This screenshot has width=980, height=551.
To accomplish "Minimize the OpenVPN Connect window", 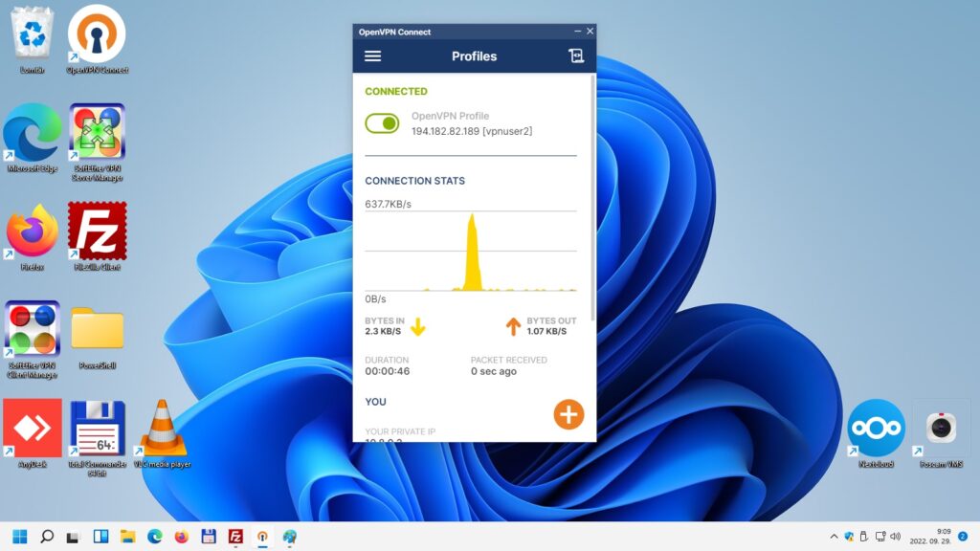I will coord(577,31).
